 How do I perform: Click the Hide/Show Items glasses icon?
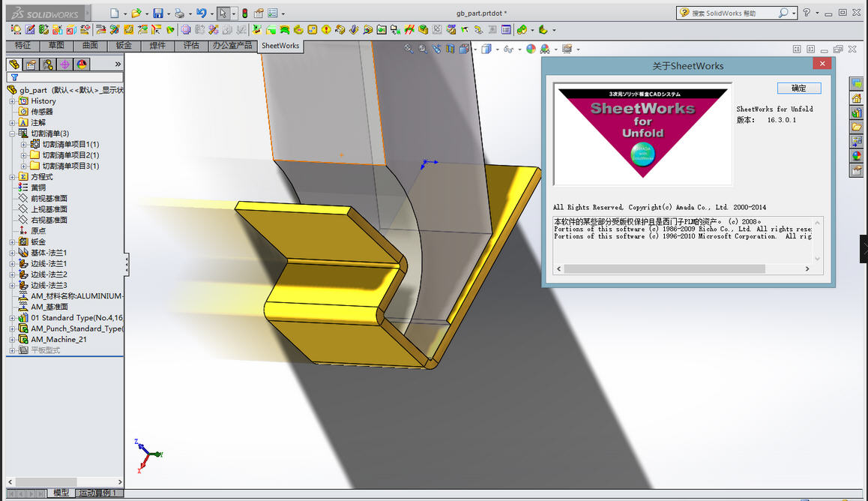point(508,49)
